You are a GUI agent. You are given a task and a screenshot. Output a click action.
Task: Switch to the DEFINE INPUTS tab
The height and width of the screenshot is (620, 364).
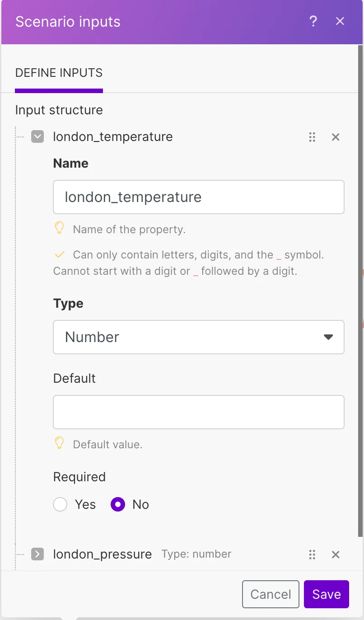[x=59, y=73]
